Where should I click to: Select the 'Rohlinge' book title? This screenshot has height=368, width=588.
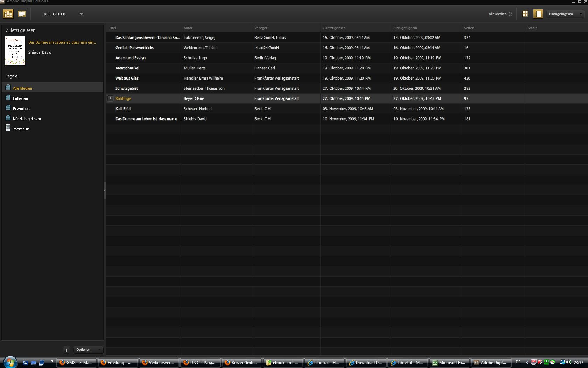point(123,98)
